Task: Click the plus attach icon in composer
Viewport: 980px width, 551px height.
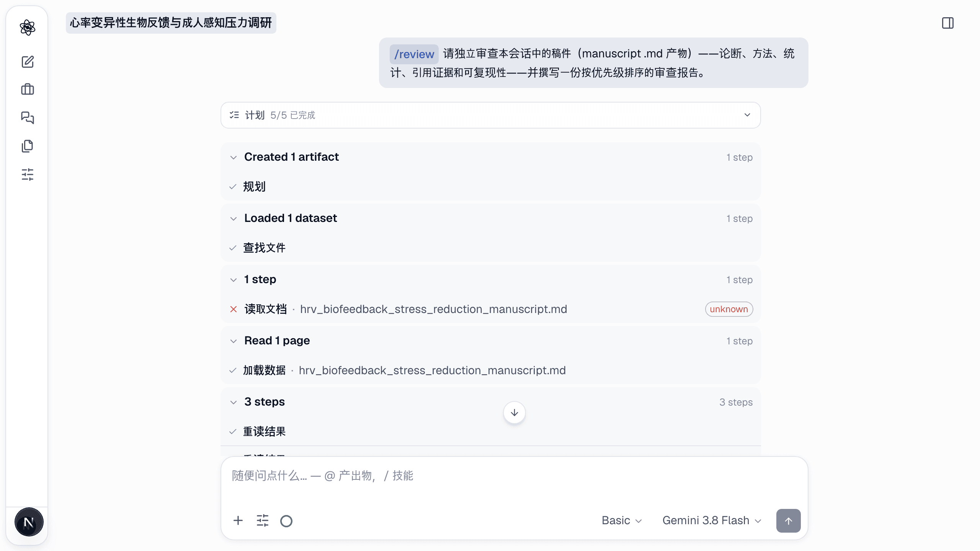Action: click(238, 520)
